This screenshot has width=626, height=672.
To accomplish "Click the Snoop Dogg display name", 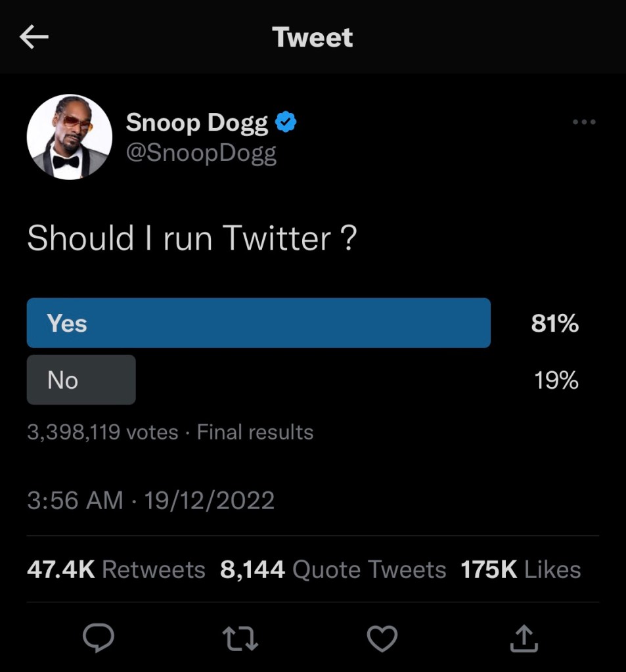I will tap(197, 122).
